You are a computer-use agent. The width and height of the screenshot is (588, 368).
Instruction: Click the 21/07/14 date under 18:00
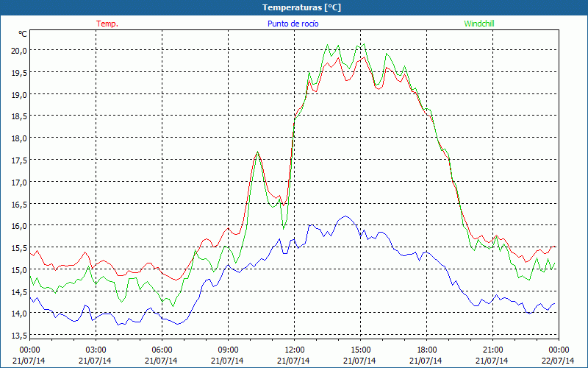pyautogui.click(x=426, y=361)
